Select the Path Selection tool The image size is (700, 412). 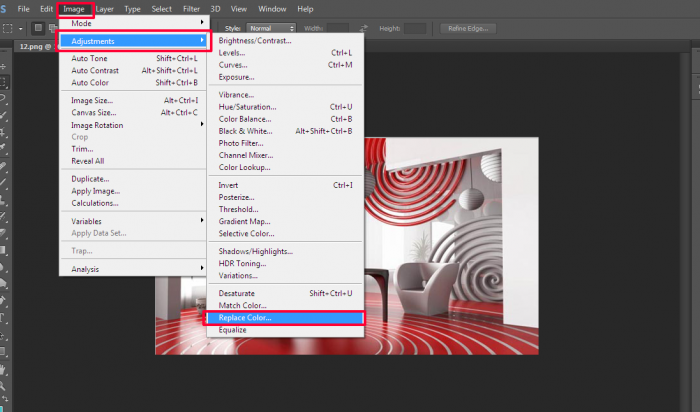point(4,335)
